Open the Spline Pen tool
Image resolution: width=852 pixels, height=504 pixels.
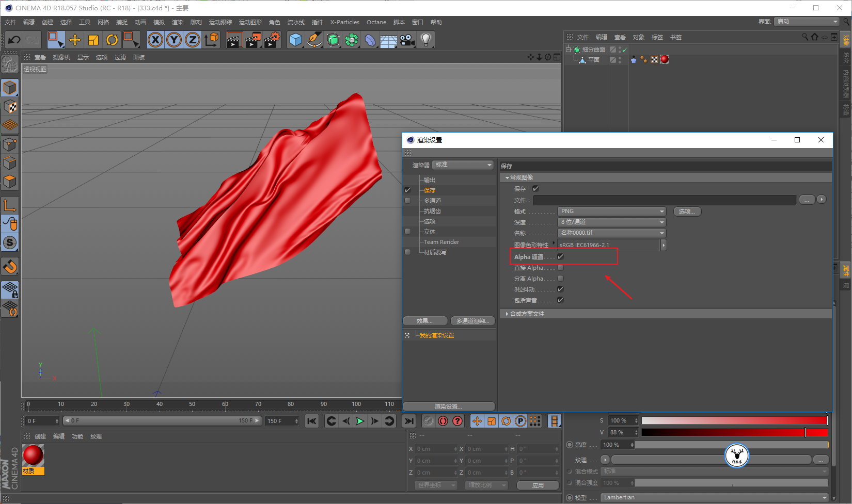[x=314, y=40]
